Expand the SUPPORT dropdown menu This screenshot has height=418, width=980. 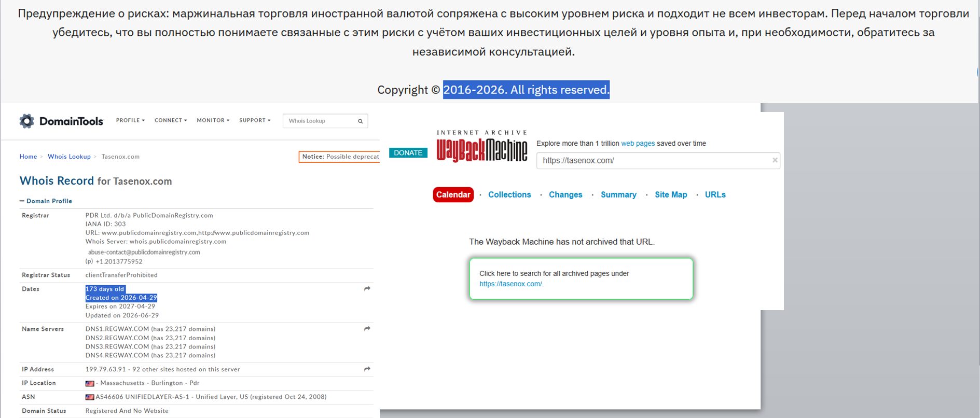pos(255,120)
